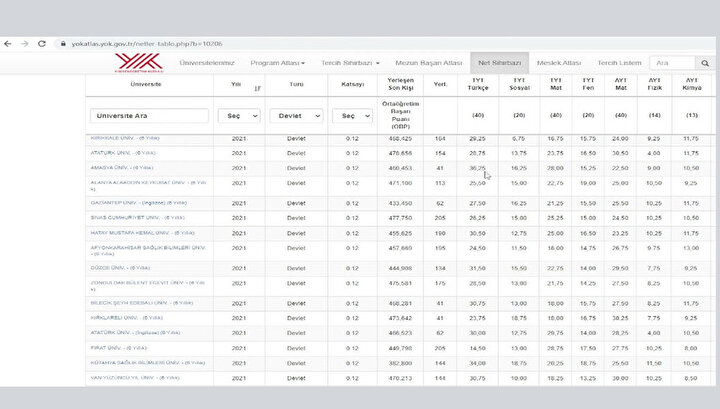The width and height of the screenshot is (720, 409).
Task: Click the Kırıkkale row's 2021 year cell
Action: coord(239,138)
